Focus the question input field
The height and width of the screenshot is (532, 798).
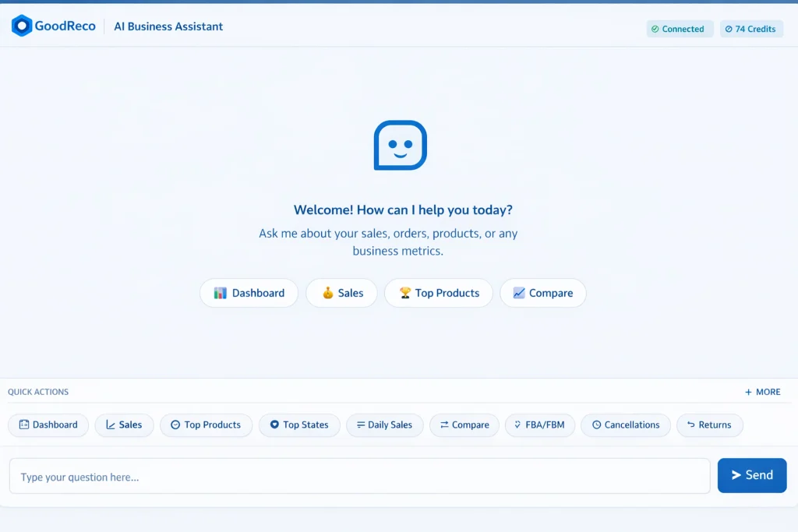[359, 476]
